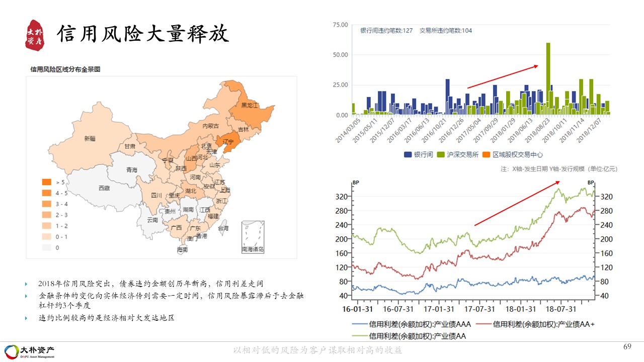Screen dimensions: 644x362
Task: Click the footer slogan 以相对低的风险为客户谋取相对高的收益
Action: click(x=318, y=350)
